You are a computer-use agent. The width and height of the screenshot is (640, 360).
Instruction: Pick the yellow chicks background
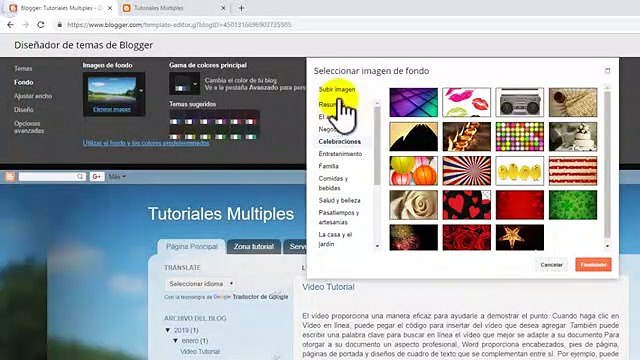click(520, 171)
